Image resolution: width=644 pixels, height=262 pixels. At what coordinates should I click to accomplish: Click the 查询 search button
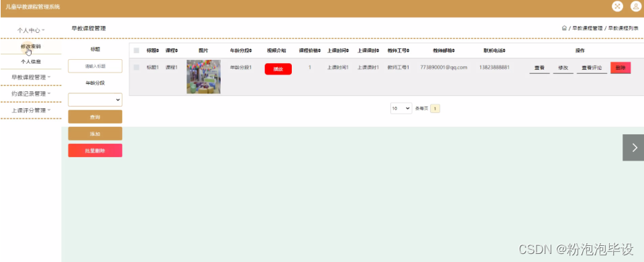pyautogui.click(x=95, y=117)
